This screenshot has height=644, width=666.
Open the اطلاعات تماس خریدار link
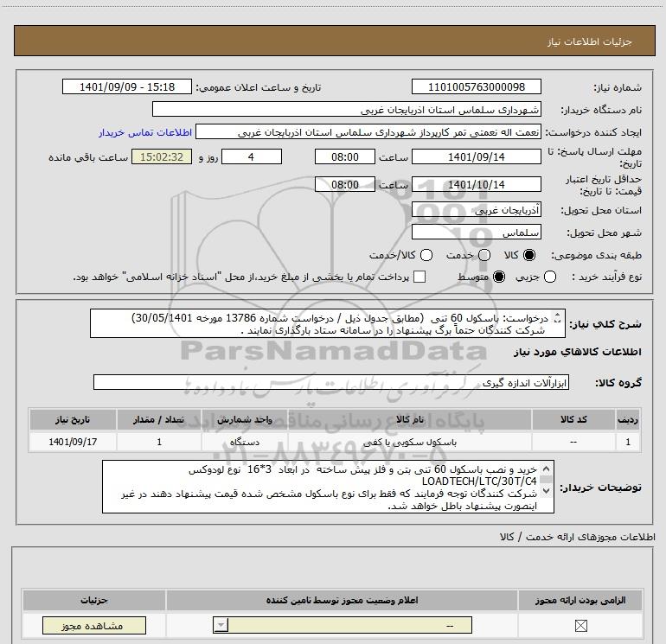tap(145, 132)
